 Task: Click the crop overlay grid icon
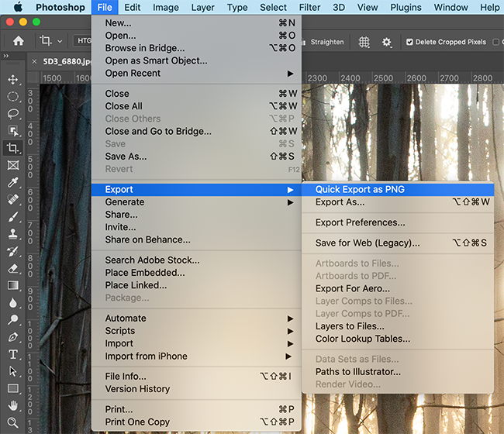coord(364,41)
